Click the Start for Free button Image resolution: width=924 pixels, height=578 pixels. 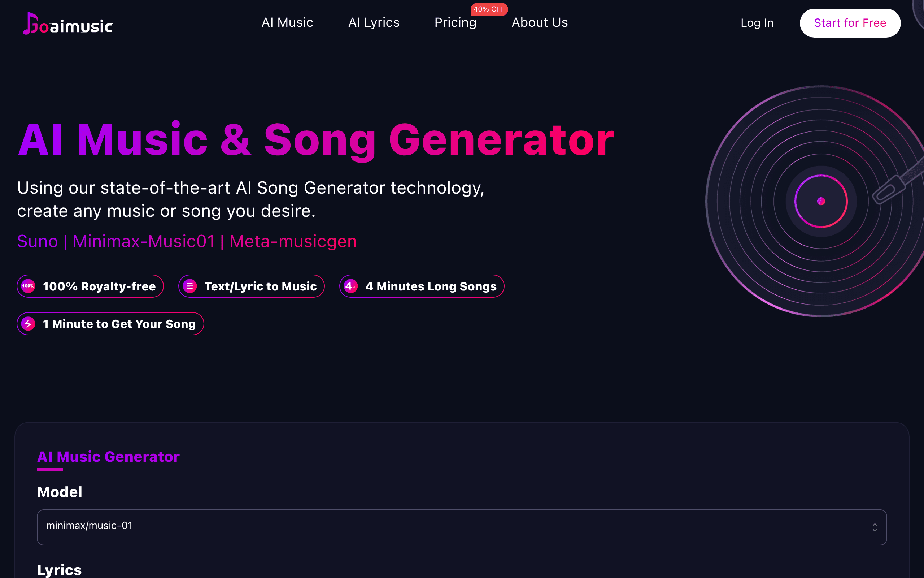click(x=850, y=23)
